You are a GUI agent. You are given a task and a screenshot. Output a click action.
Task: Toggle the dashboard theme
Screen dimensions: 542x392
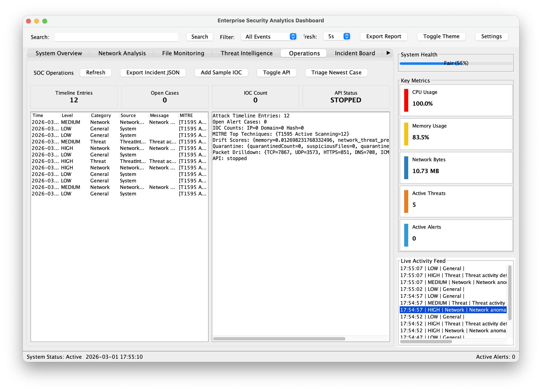point(441,36)
